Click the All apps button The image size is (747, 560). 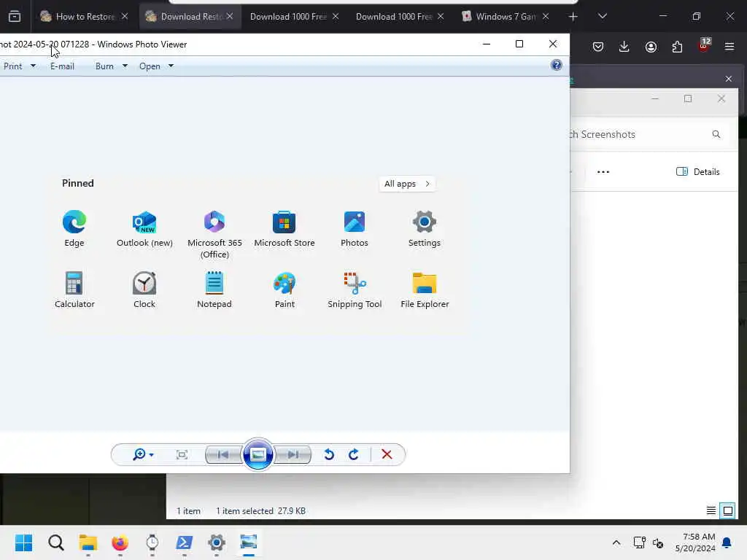(407, 184)
